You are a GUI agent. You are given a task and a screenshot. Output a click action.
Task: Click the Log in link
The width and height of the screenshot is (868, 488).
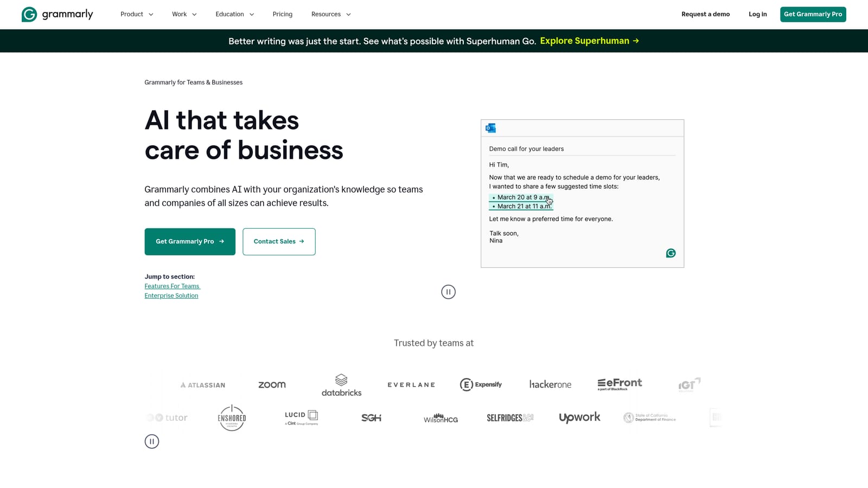[757, 14]
